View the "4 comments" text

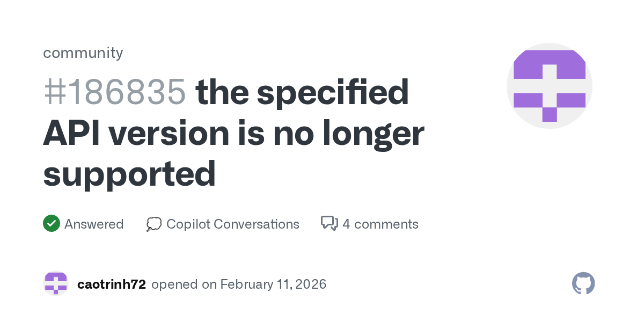pos(380,224)
